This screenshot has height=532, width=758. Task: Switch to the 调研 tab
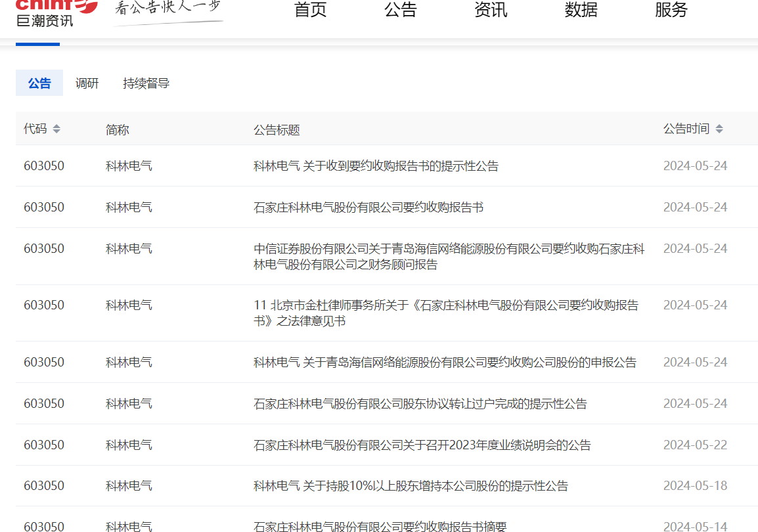point(87,83)
